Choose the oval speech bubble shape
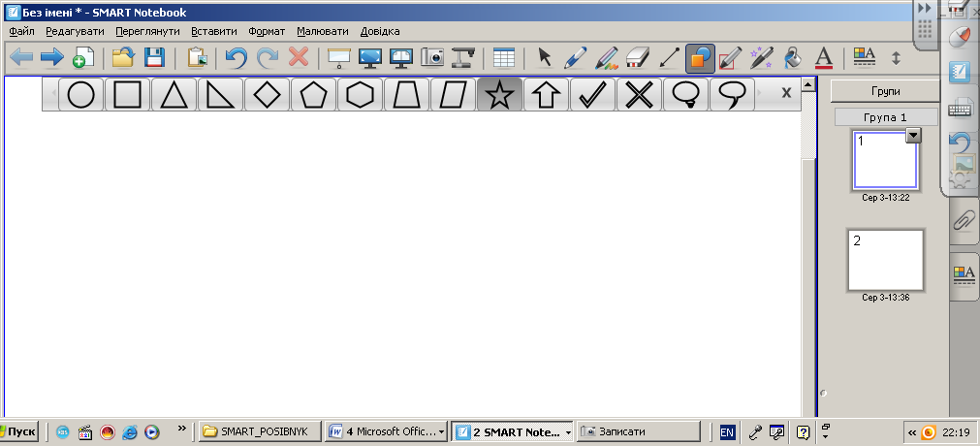Image resolution: width=980 pixels, height=446 pixels. coord(731,95)
